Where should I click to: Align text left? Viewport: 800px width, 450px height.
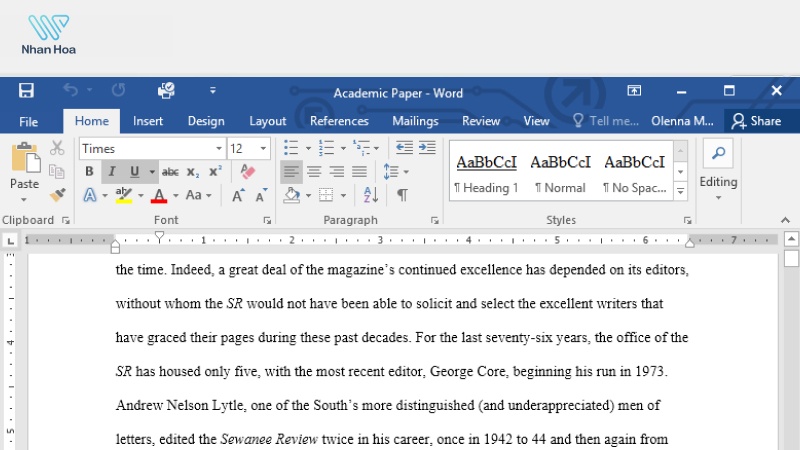[291, 172]
